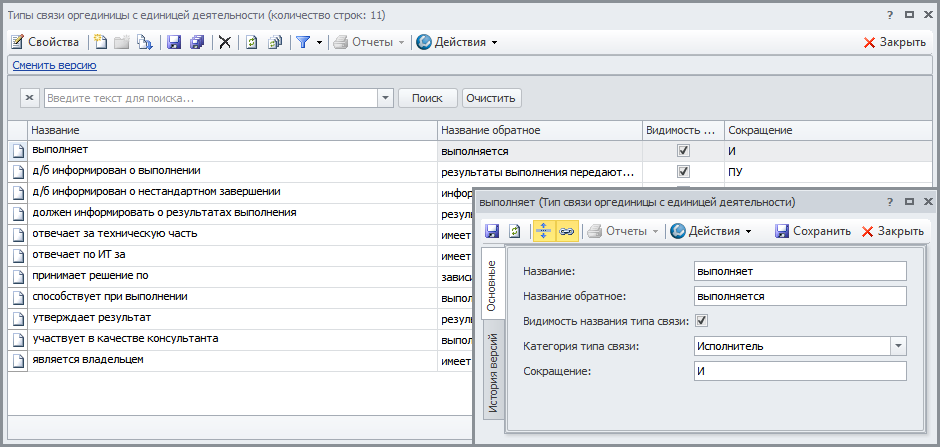This screenshot has width=940, height=447.
Task: Click the filter funnel icon
Action: click(x=302, y=42)
